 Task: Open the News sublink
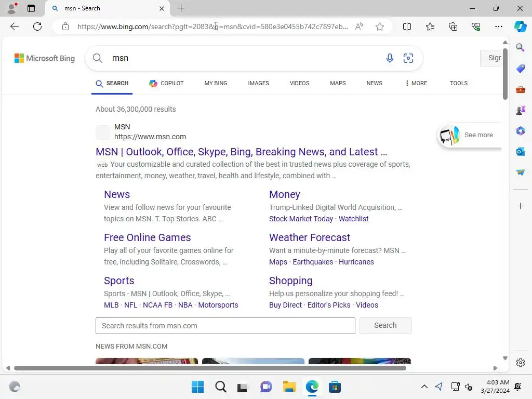coord(117,194)
